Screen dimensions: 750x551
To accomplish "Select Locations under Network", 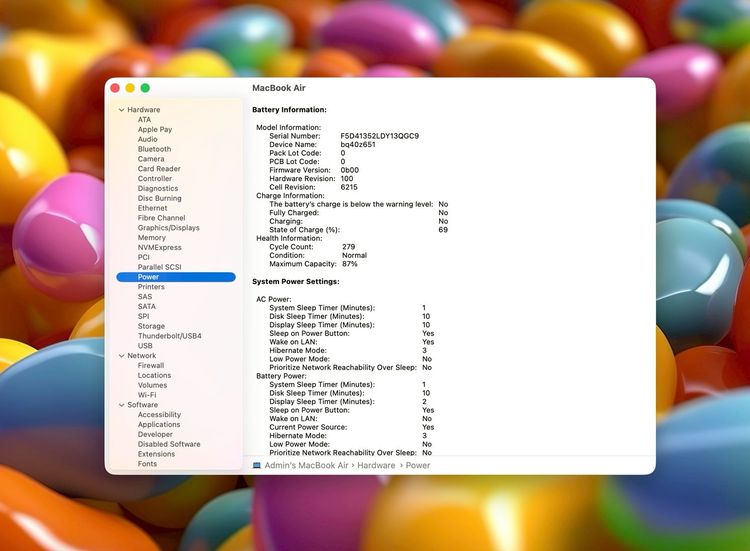I will point(154,375).
